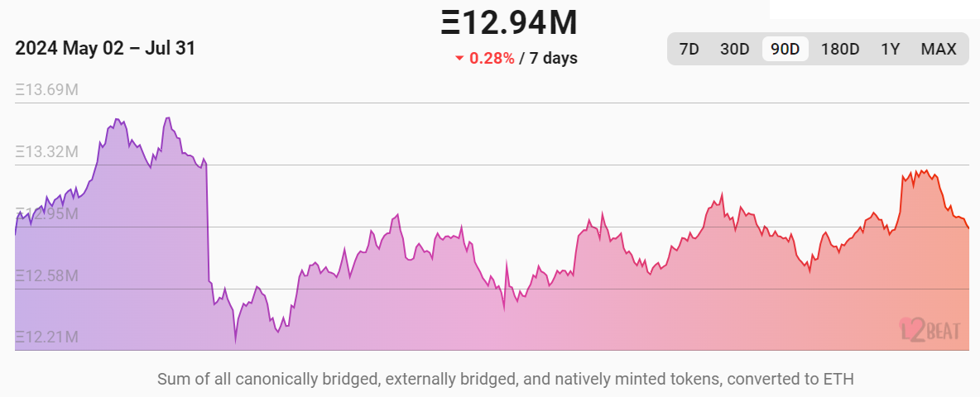This screenshot has height=397, width=980.
Task: Click the Ξ12.94M total value heading
Action: click(509, 22)
